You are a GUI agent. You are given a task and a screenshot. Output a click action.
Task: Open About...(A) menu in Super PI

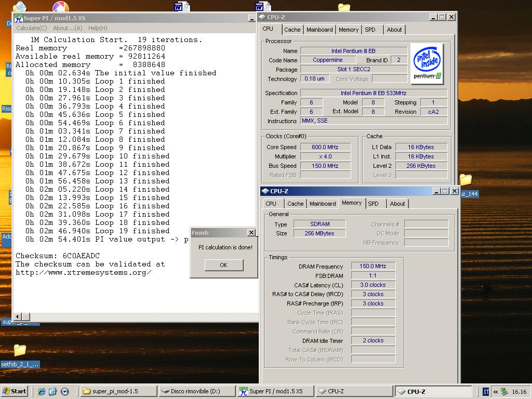[68, 28]
